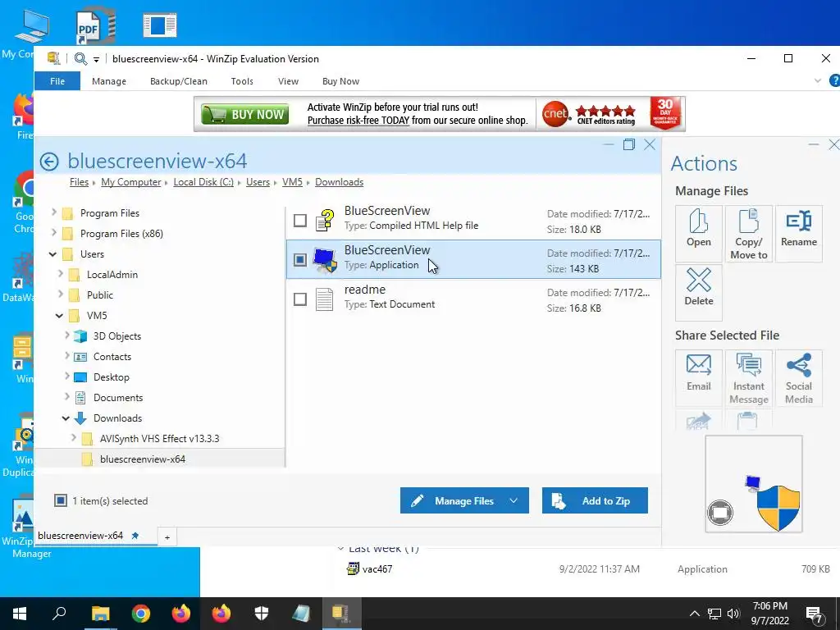
Task: Collapse the Users folder
Action: (x=53, y=254)
